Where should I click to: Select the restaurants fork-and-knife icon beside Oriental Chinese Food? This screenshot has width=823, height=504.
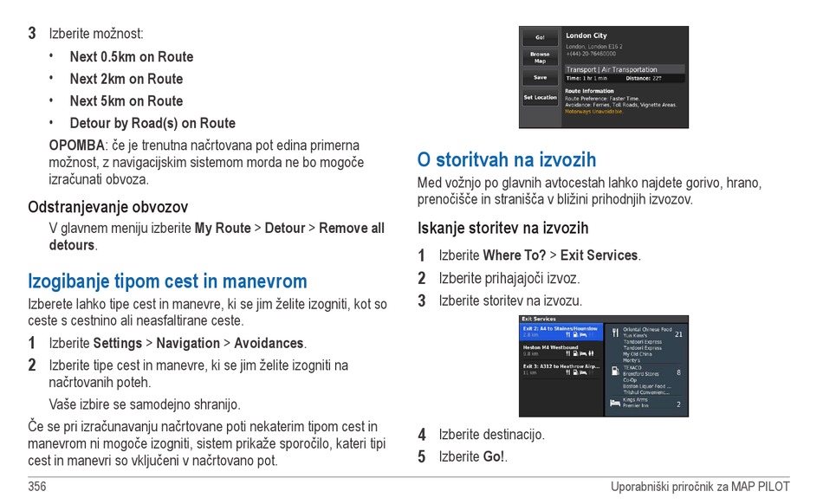coord(615,333)
